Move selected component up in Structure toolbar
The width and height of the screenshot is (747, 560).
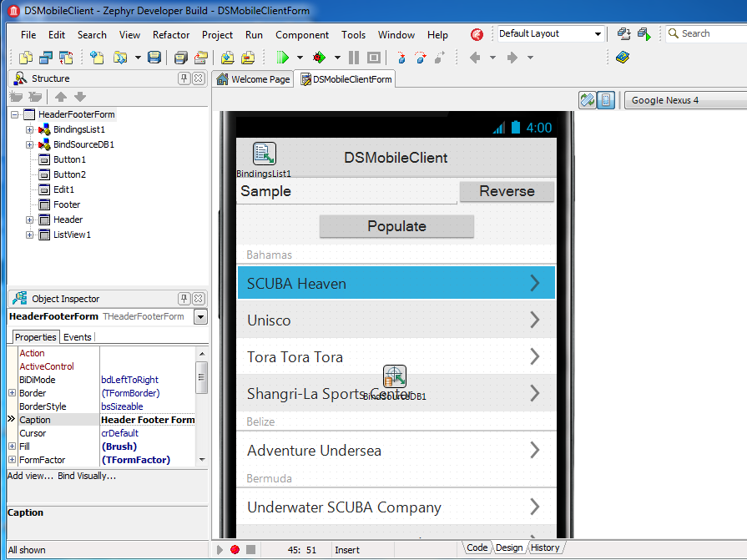pyautogui.click(x=60, y=97)
